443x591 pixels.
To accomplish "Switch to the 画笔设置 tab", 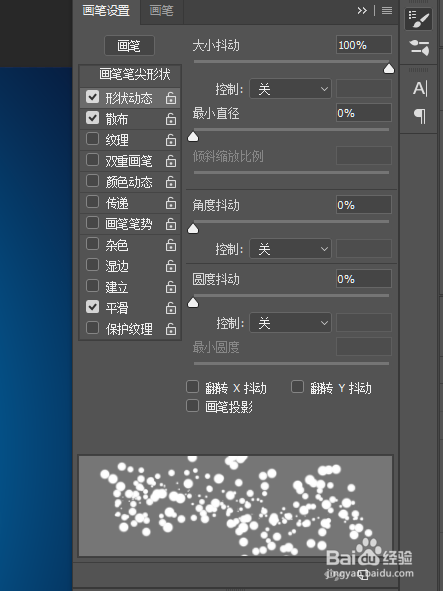I will click(x=106, y=11).
